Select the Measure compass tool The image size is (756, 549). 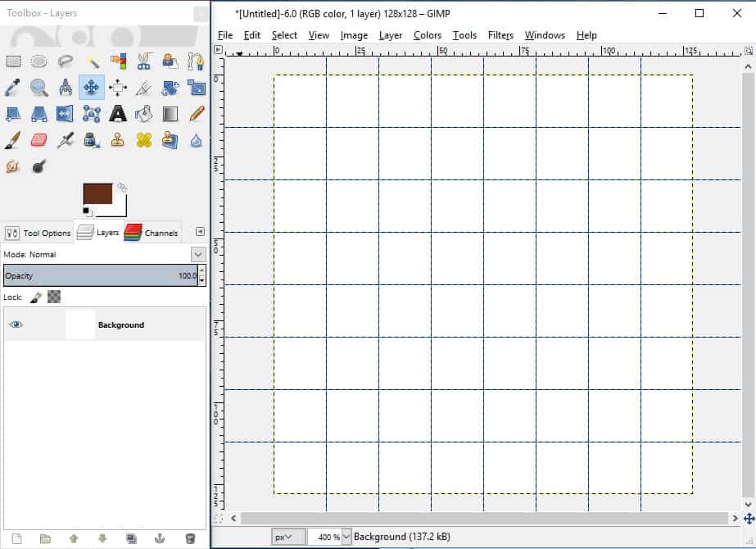tap(65, 88)
